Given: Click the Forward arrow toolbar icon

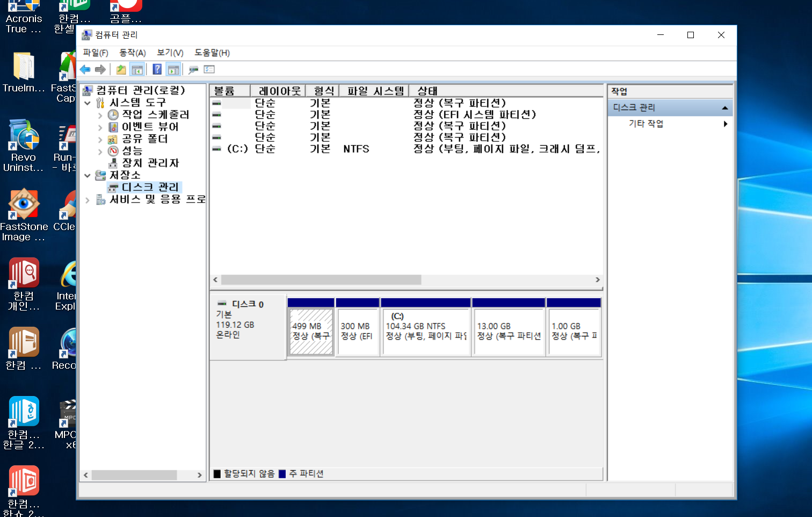Looking at the screenshot, I should tap(100, 69).
